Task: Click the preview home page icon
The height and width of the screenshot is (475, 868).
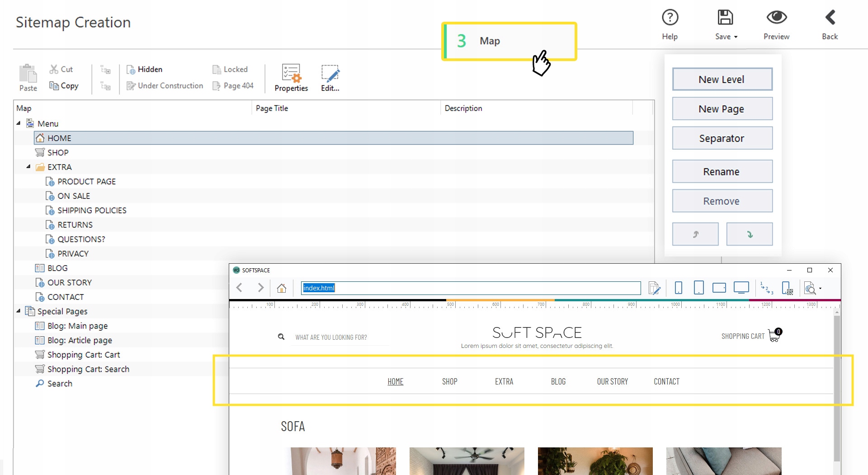Action: pyautogui.click(x=282, y=288)
